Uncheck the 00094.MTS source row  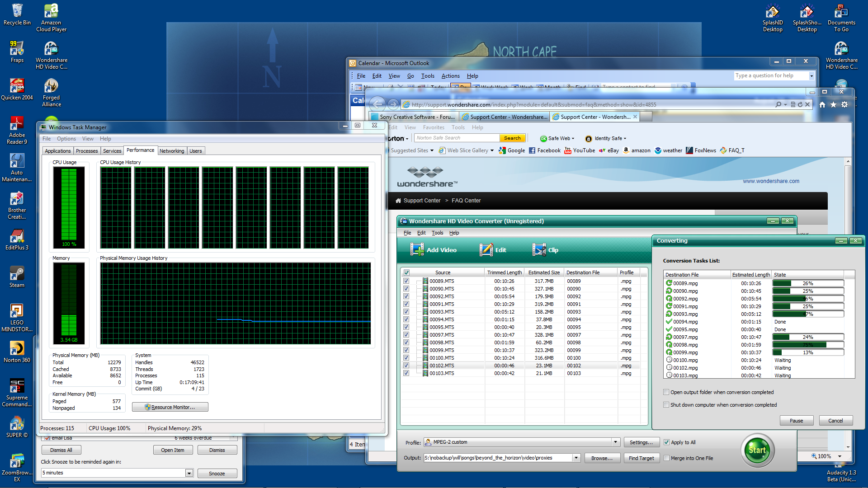click(406, 319)
